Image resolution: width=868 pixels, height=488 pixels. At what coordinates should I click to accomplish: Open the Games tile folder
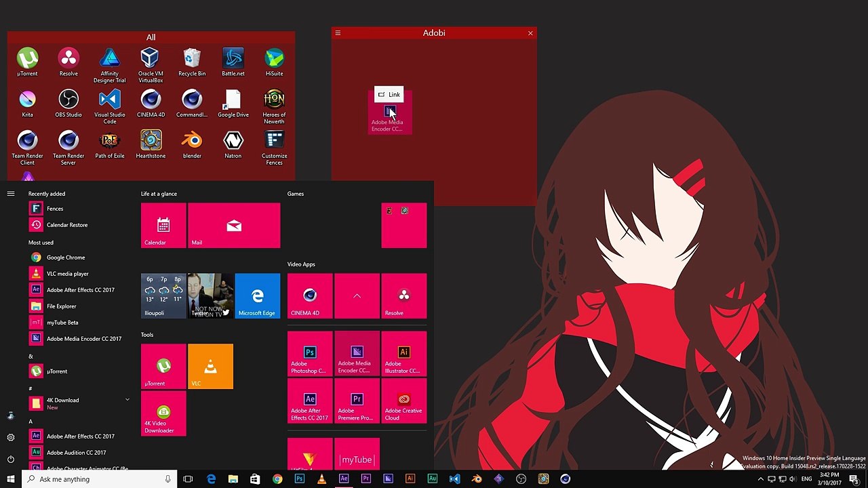click(x=404, y=225)
